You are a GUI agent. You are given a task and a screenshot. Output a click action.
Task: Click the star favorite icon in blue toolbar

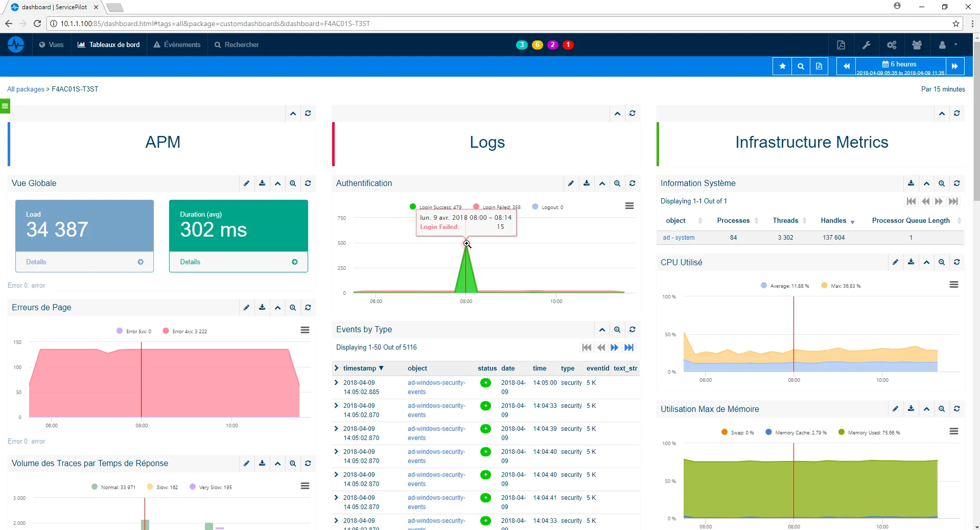[782, 66]
